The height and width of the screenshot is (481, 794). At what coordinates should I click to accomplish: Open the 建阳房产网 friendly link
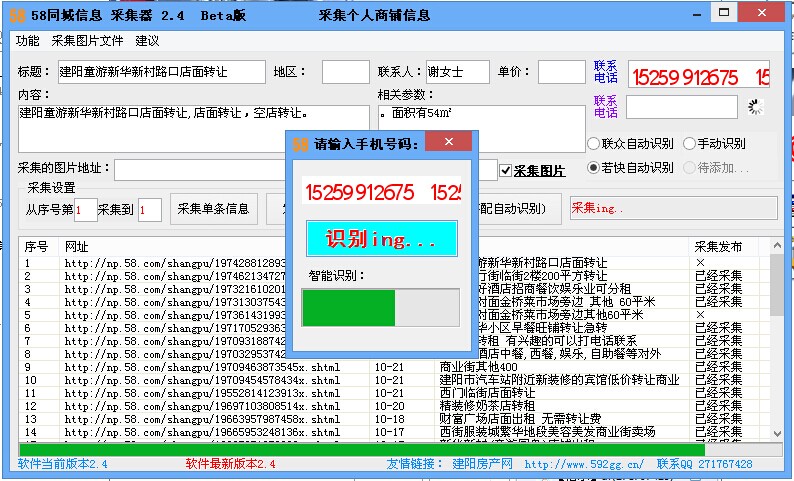482,465
